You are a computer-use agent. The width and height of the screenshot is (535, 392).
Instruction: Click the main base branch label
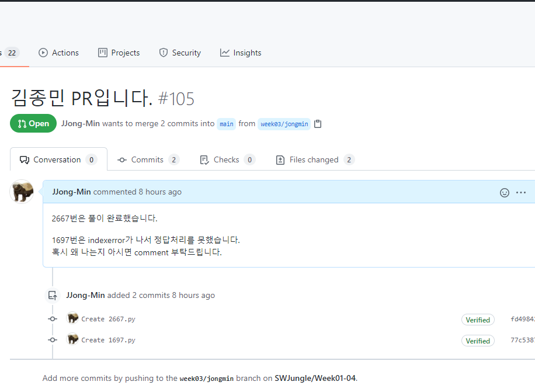tap(226, 124)
